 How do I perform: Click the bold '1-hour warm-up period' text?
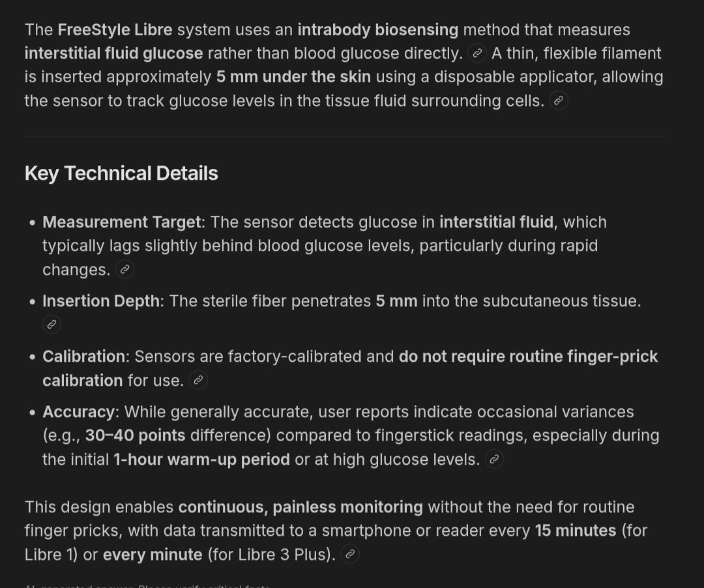point(201,460)
